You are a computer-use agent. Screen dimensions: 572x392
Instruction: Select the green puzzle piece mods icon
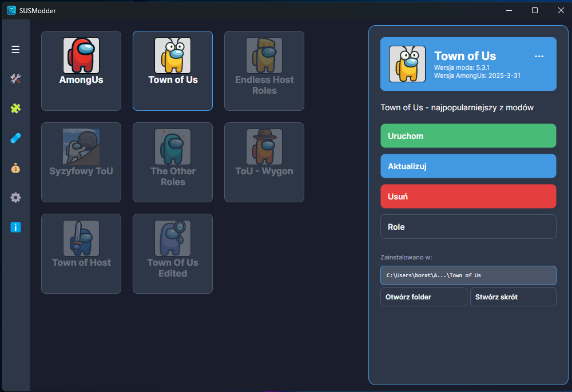(x=15, y=108)
